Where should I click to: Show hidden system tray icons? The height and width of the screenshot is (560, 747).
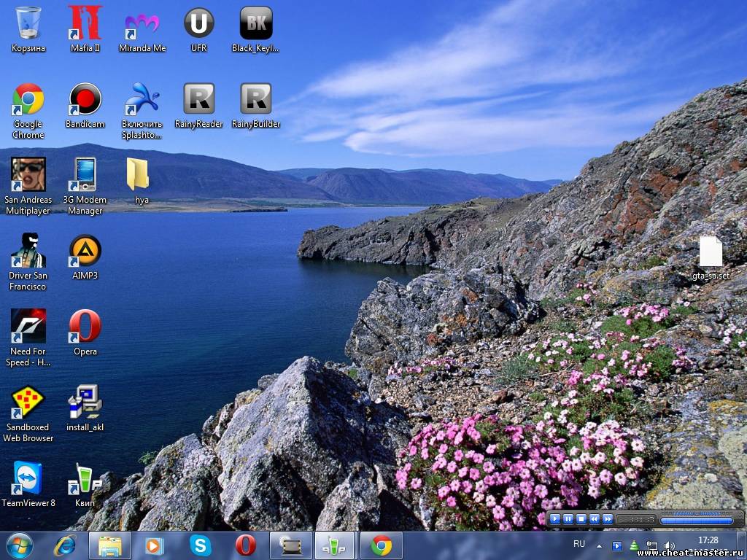600,545
